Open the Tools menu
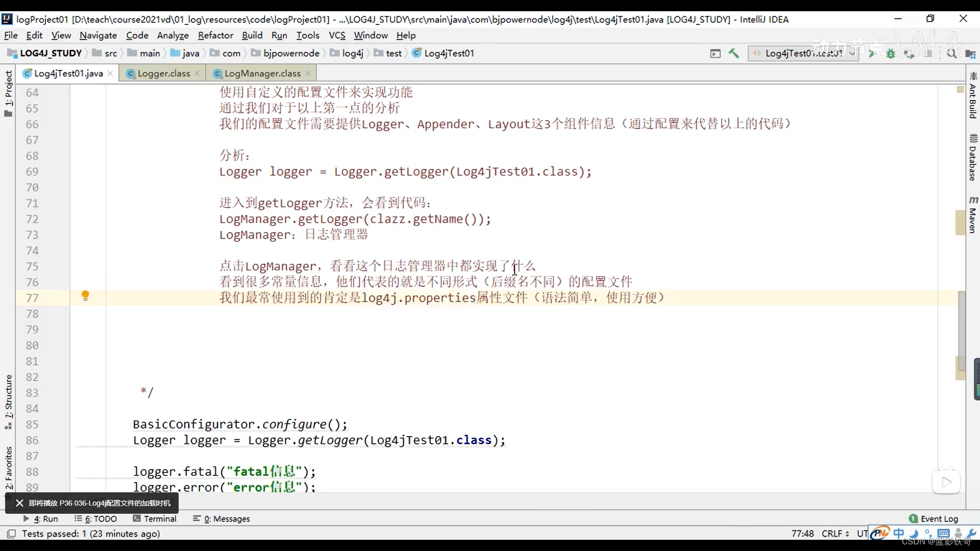Screen dimensions: 980x551 coord(308,35)
